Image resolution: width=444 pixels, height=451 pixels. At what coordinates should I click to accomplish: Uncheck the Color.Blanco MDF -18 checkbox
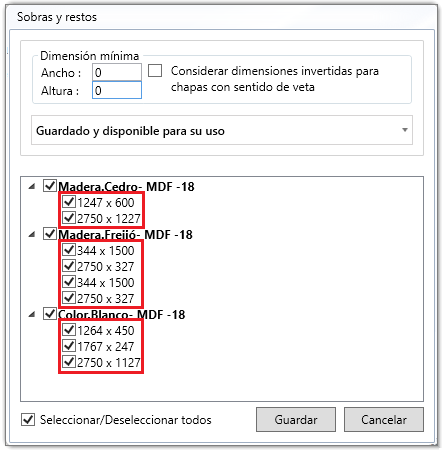click(x=50, y=313)
